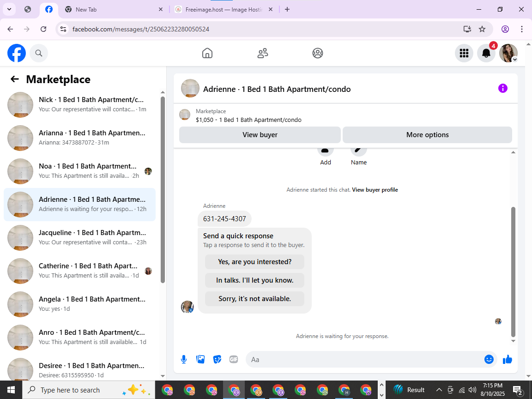Open the Friends icon in top navigation
This screenshot has height=399, width=532.
(263, 53)
